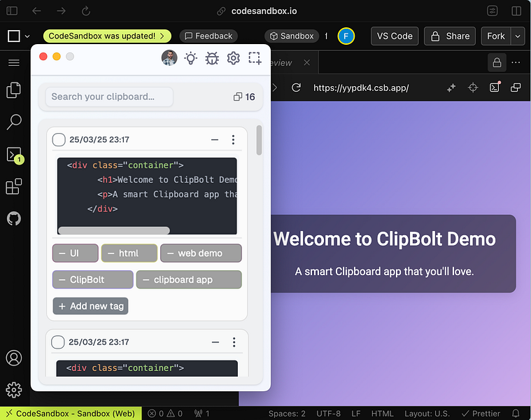The width and height of the screenshot is (531, 420).
Task: Click the lock icon in editor tab bar
Action: tap(497, 63)
